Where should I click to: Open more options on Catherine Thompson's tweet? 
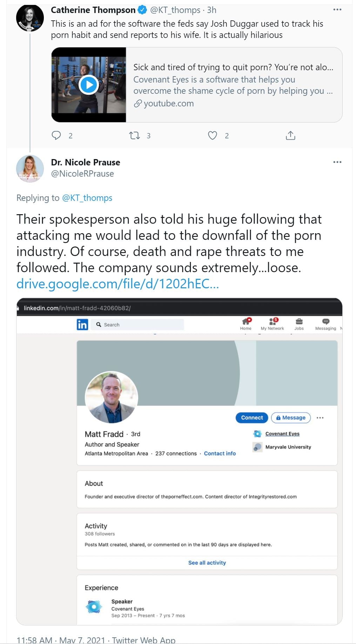tap(337, 9)
